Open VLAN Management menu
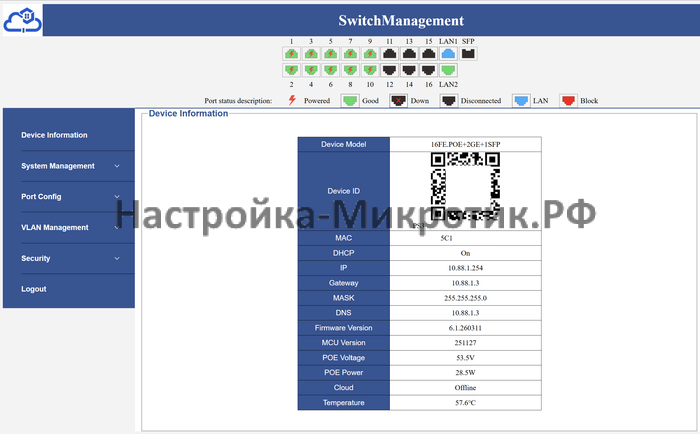Screen dimensions: 700x434 (54, 228)
